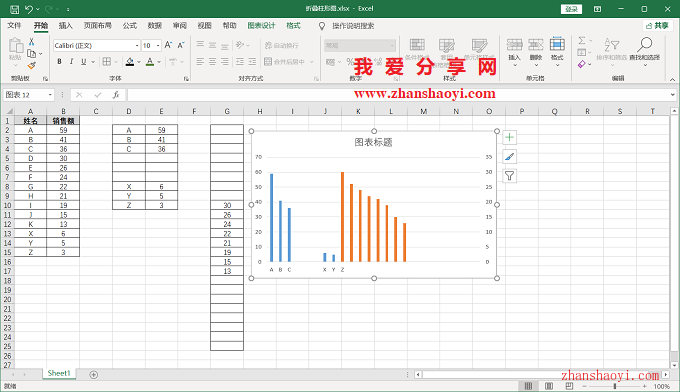Click the Font Color A icon
Viewport: 680px width, 392px height.
pyautogui.click(x=150, y=62)
